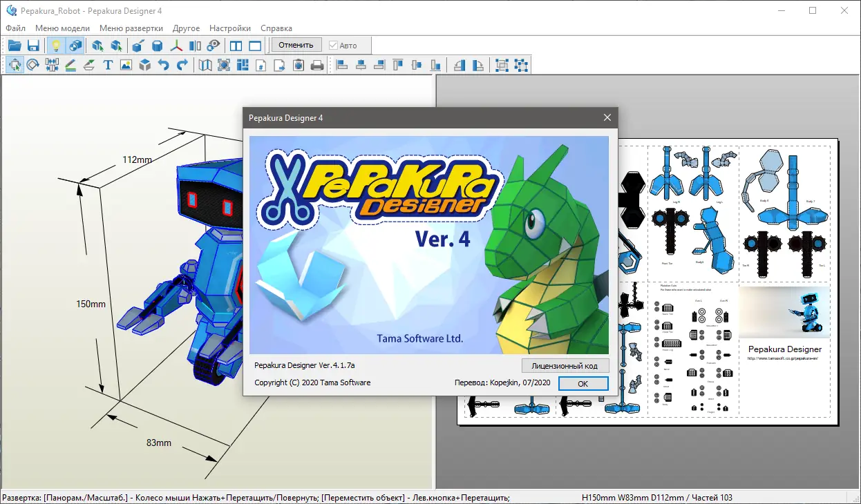Click the group parts icon
The height and width of the screenshot is (504, 861).
[x=502, y=65]
